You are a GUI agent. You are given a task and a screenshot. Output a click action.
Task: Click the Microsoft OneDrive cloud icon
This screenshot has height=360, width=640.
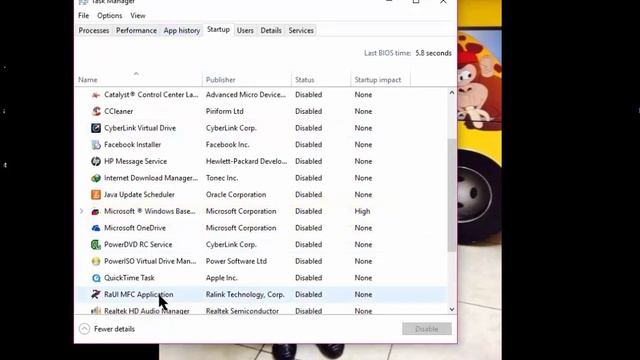(x=96, y=228)
